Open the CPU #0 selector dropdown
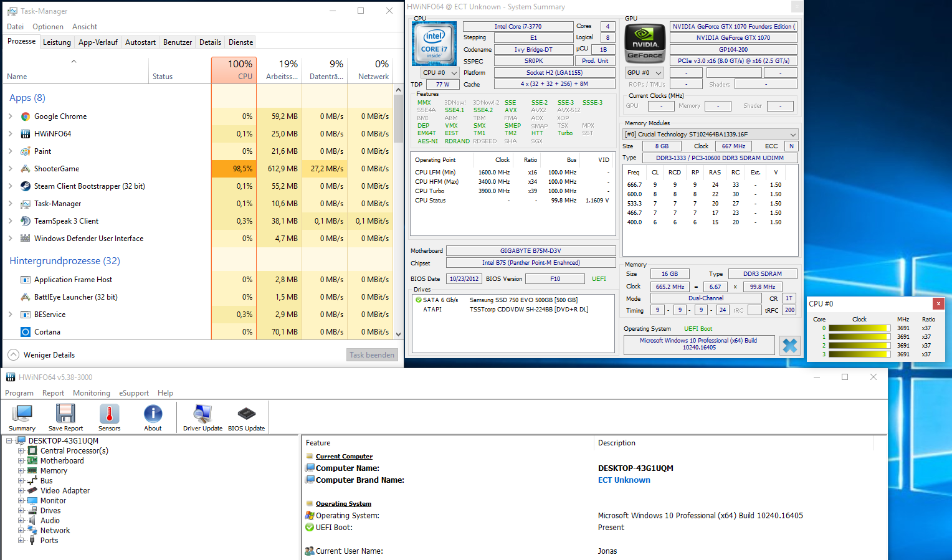 point(440,73)
